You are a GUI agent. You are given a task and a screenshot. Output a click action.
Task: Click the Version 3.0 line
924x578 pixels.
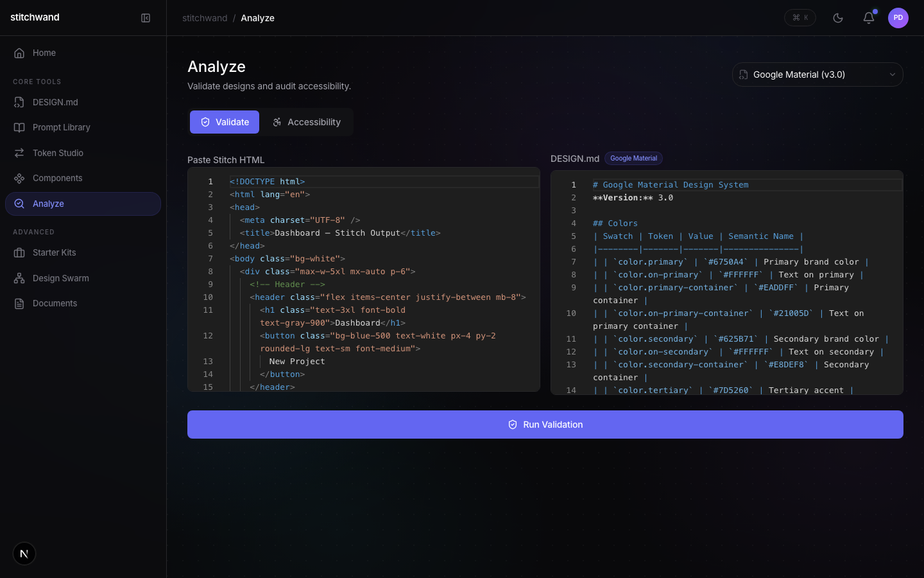point(633,198)
